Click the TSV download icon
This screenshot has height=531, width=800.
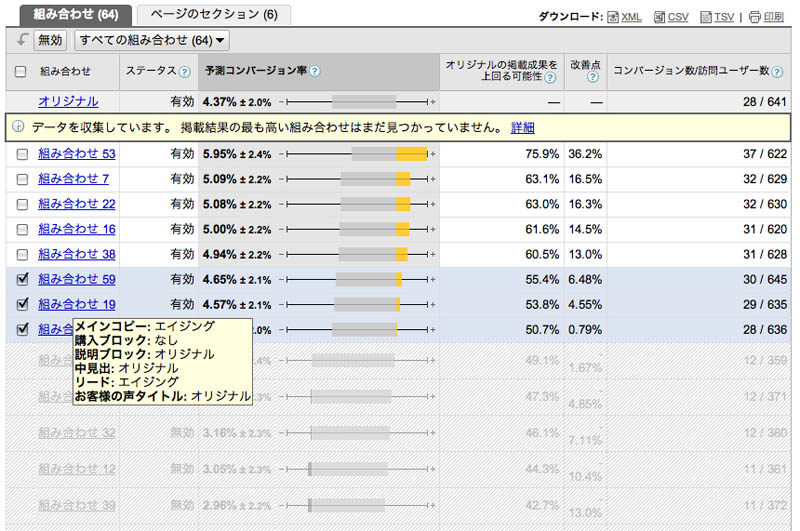point(706,17)
